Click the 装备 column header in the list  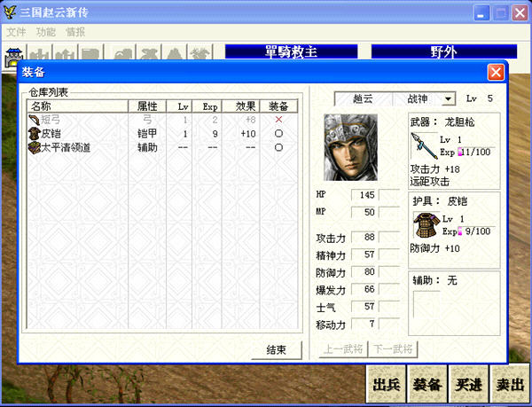click(x=278, y=106)
